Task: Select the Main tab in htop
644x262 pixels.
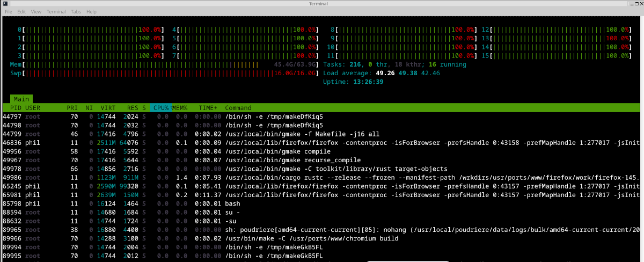Action: click(21, 99)
